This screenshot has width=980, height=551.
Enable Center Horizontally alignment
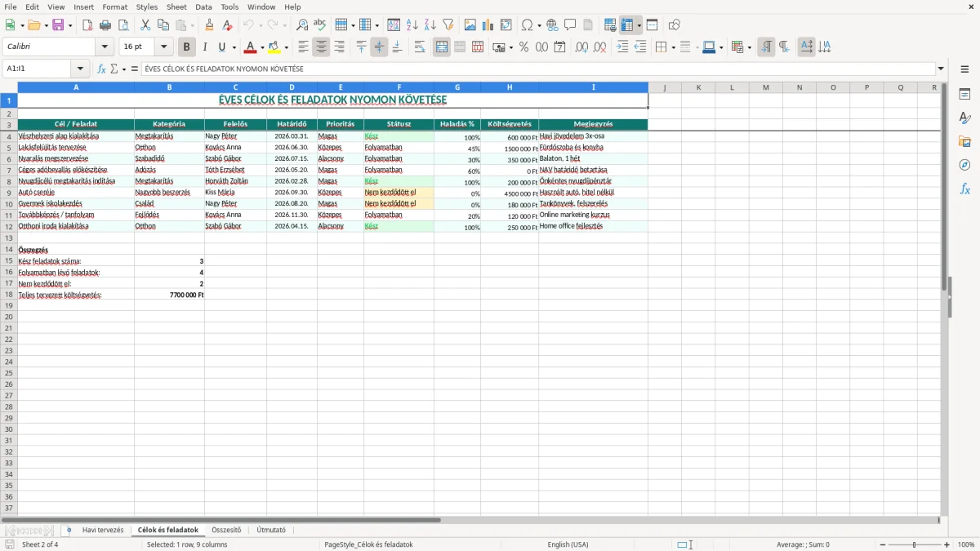[321, 47]
